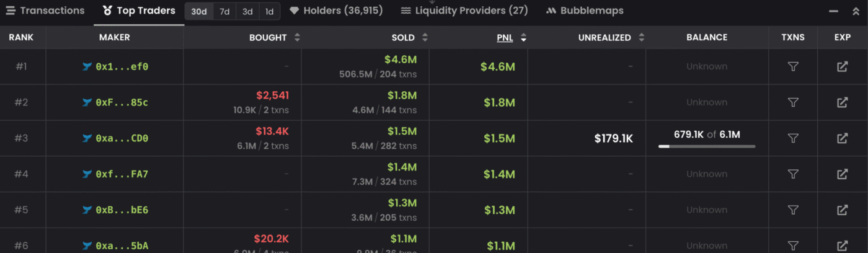Sort by UNREALIZED column arrows
868x253 pixels.
tap(641, 38)
